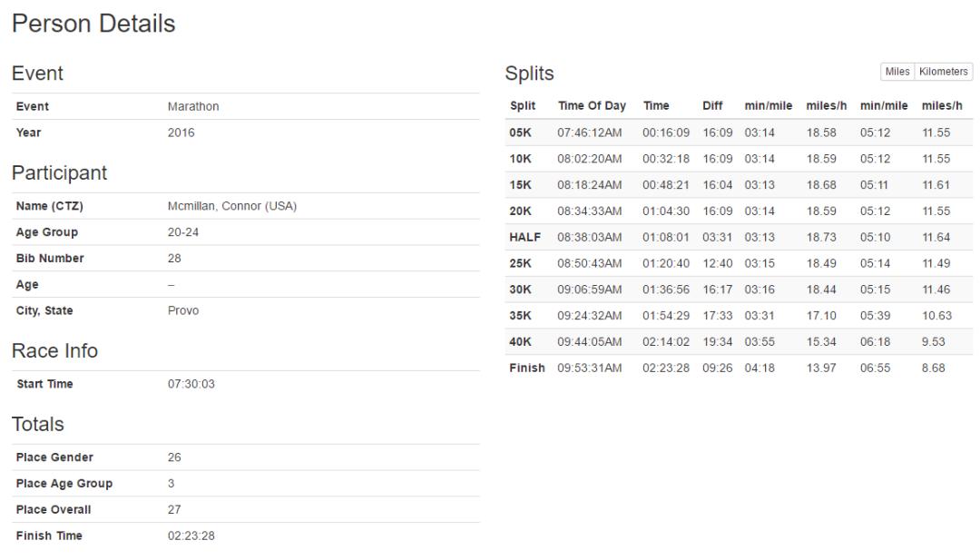Switch splits units to Kilometers
Image resolution: width=980 pixels, height=560 pixels.
(943, 72)
